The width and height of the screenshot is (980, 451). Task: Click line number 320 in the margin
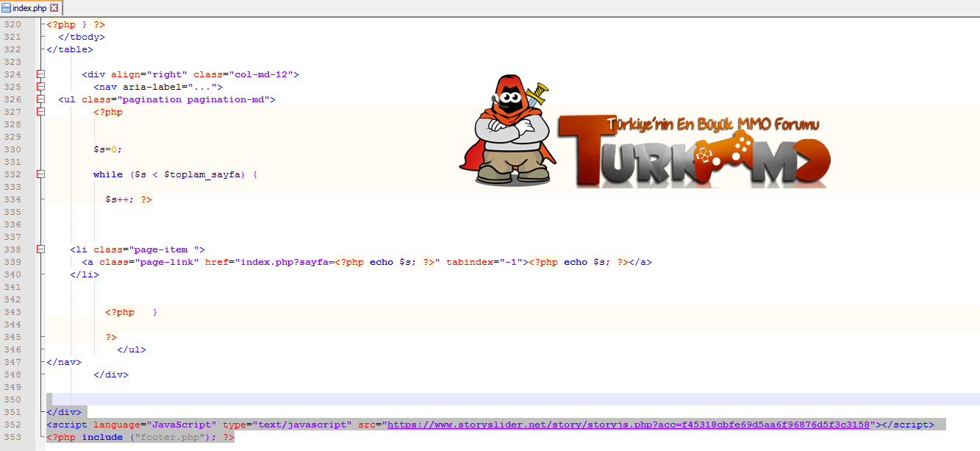click(12, 24)
